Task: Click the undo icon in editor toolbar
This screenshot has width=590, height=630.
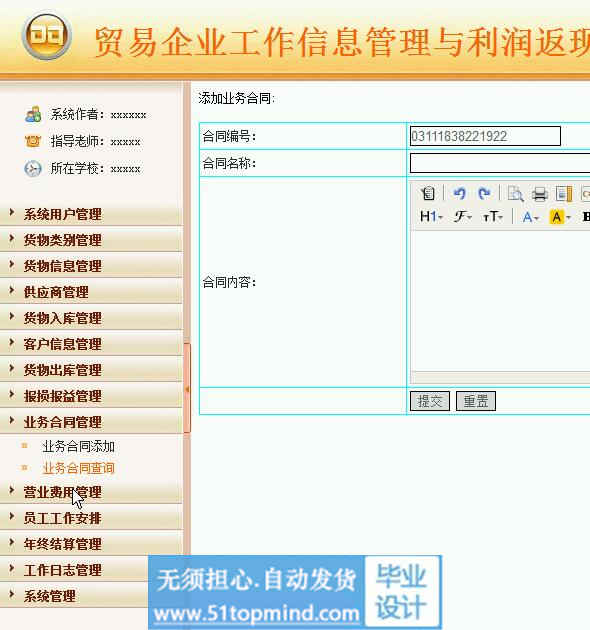Action: (x=459, y=194)
